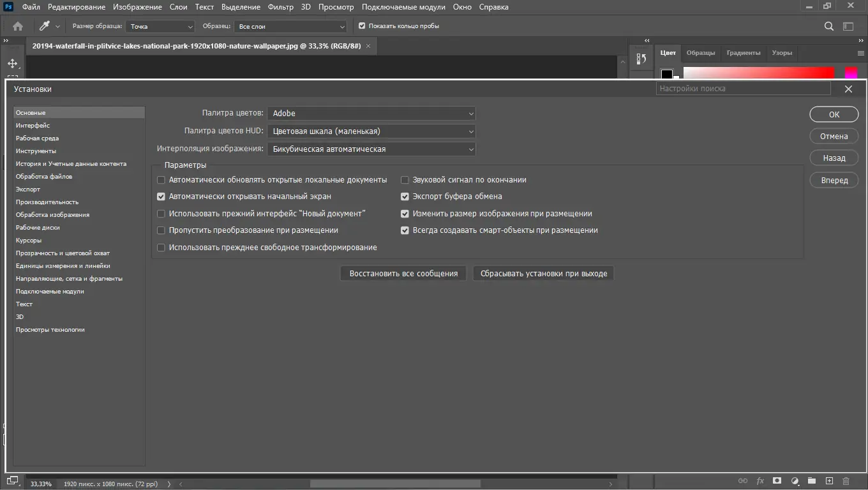
Task: Create new adjustment layer icon
Action: (795, 481)
